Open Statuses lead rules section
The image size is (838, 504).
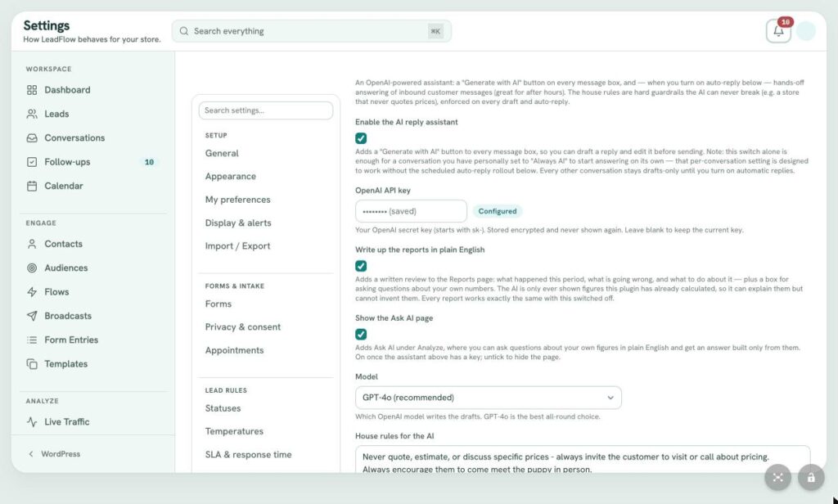coord(223,408)
